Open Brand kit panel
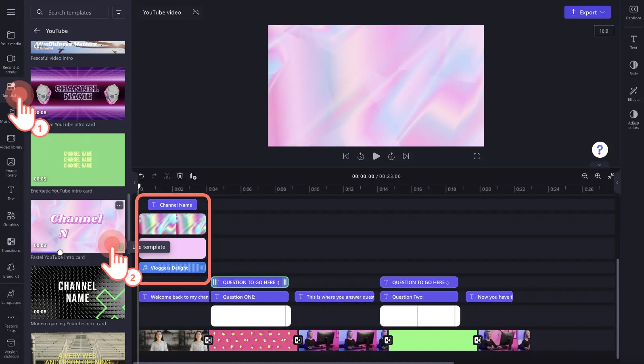This screenshot has width=644, height=364. (x=11, y=271)
